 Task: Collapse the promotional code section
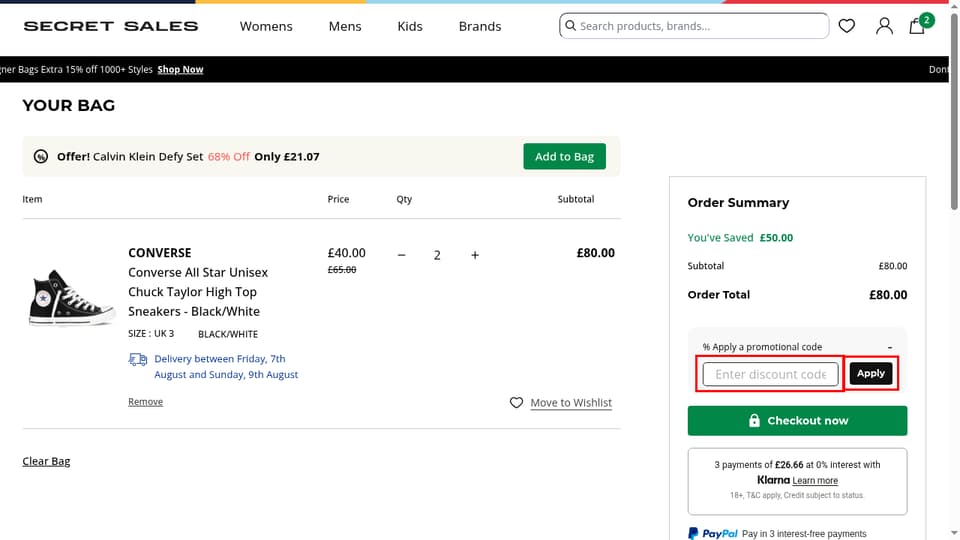pos(890,347)
